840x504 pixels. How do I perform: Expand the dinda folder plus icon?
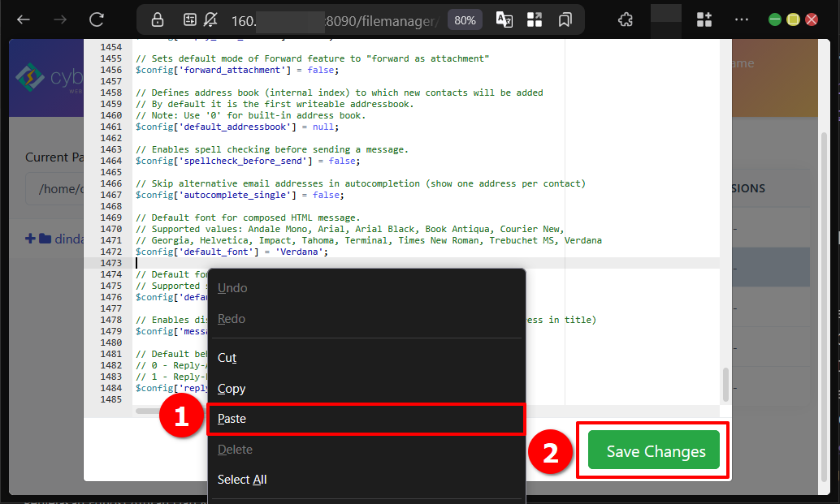tap(31, 239)
